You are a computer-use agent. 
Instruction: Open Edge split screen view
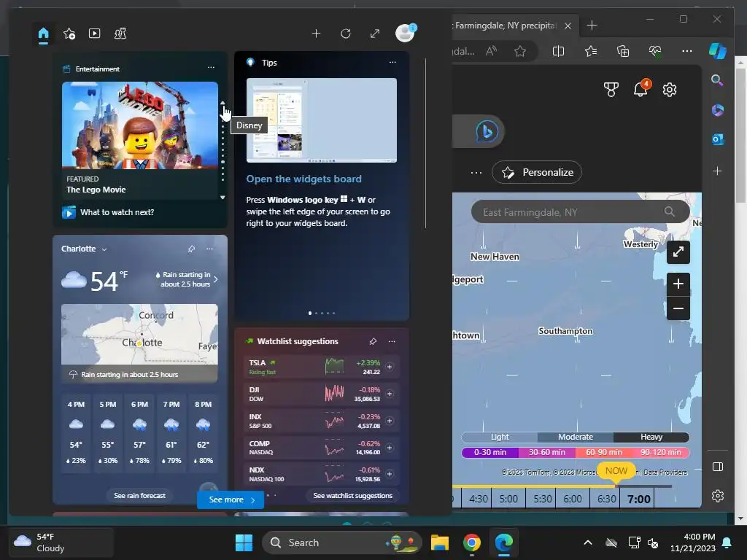pos(558,51)
